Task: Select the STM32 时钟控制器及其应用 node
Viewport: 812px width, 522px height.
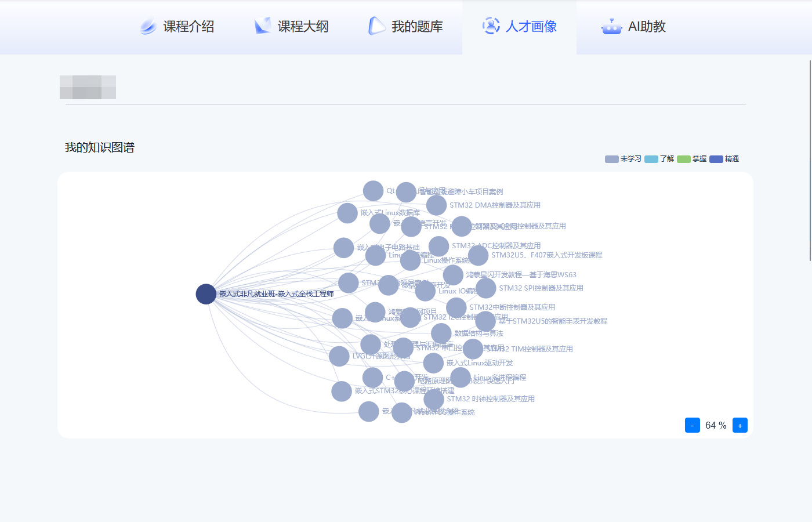Action: (x=433, y=399)
